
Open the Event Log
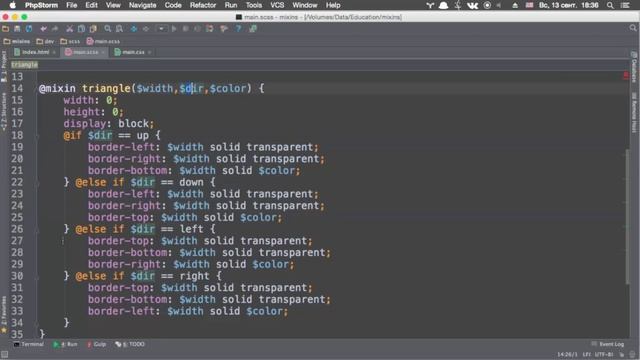pos(608,344)
